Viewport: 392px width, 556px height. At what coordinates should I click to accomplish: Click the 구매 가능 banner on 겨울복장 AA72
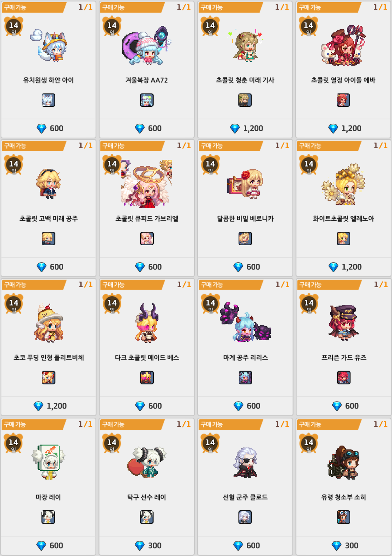132,8
